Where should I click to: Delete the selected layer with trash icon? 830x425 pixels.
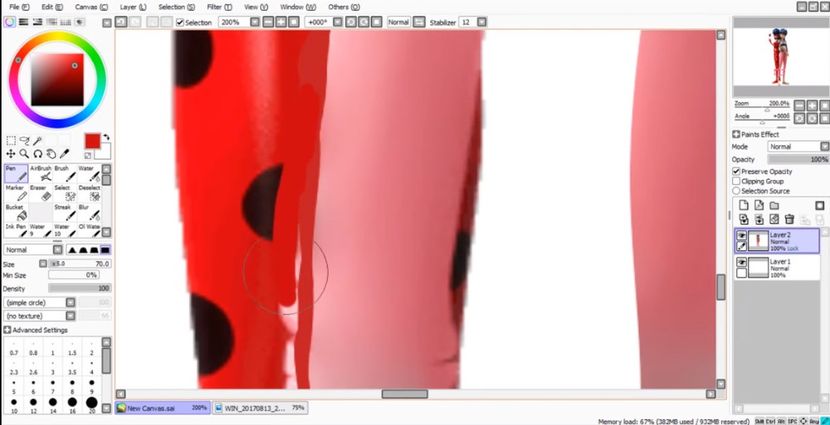pyautogui.click(x=789, y=219)
